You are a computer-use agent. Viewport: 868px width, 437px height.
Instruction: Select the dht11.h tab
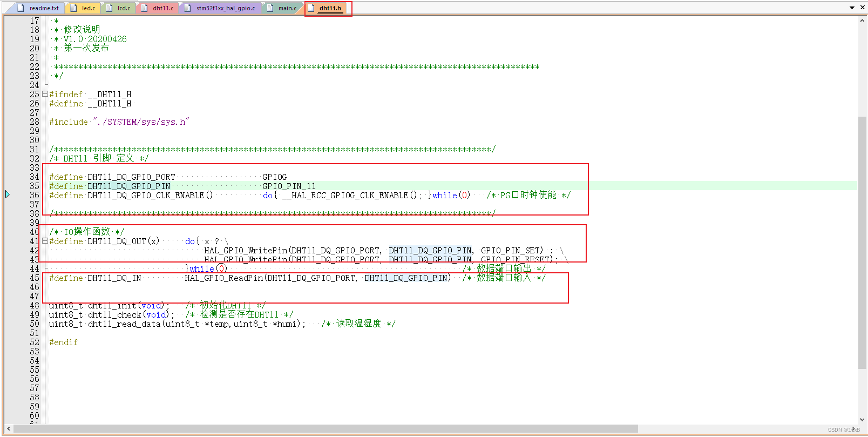click(x=325, y=8)
